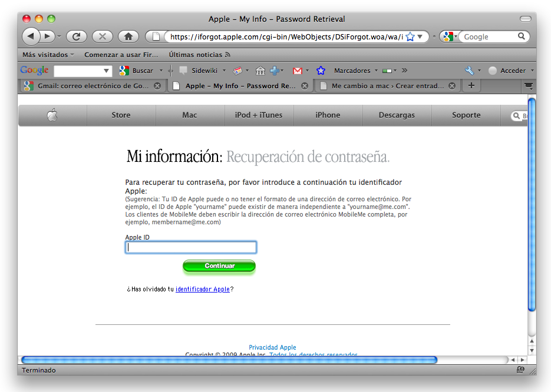Open Mac in Apple navigation bar
This screenshot has height=392, width=551.
[x=189, y=115]
